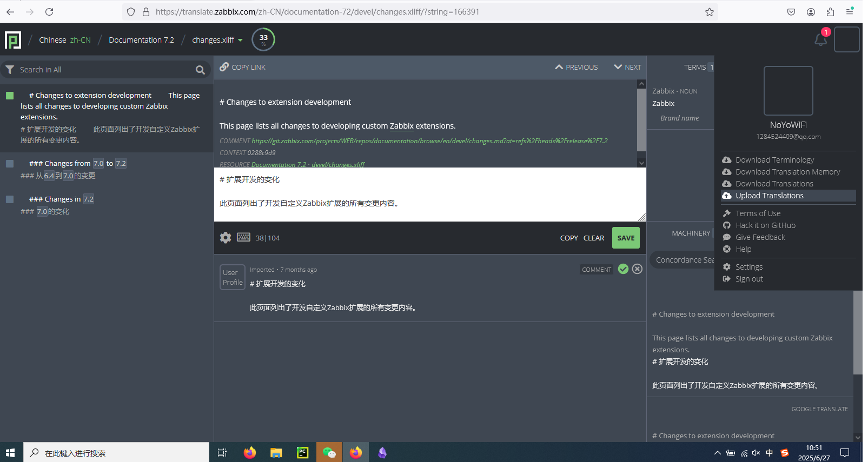This screenshot has height=462, width=868.
Task: Go to previous string
Action: click(x=577, y=67)
